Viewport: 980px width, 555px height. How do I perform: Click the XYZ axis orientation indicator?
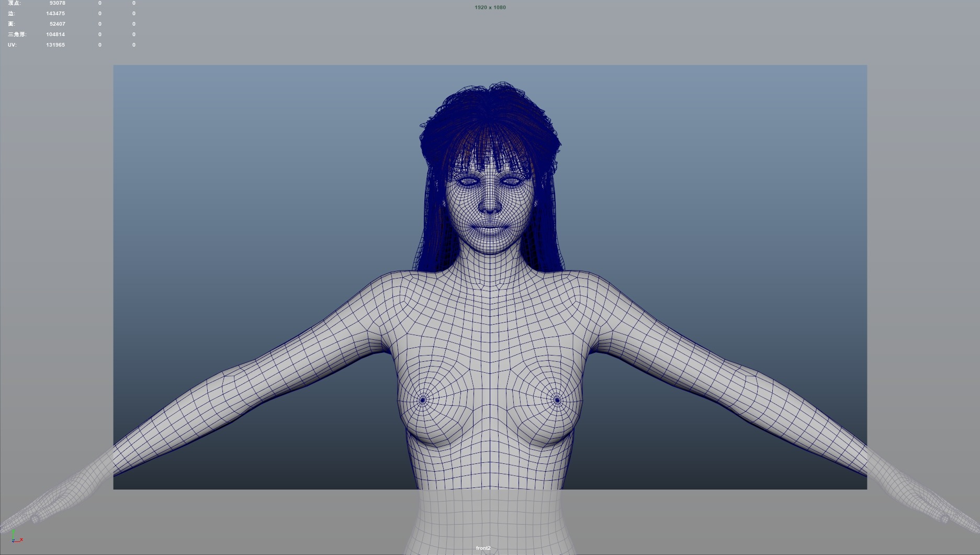tap(16, 536)
